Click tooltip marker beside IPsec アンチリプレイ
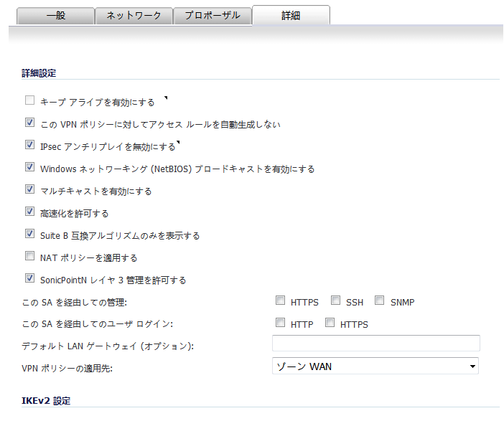 pyautogui.click(x=178, y=142)
